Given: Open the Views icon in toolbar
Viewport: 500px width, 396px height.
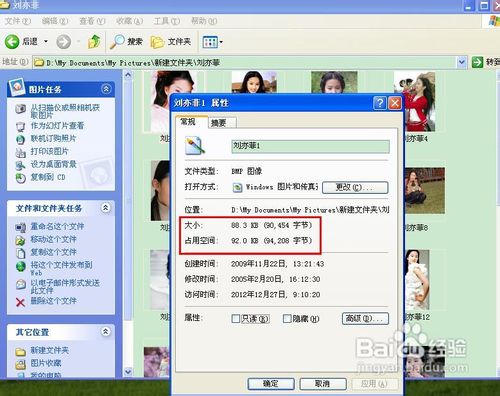Looking at the screenshot, I should pyautogui.click(x=210, y=42).
